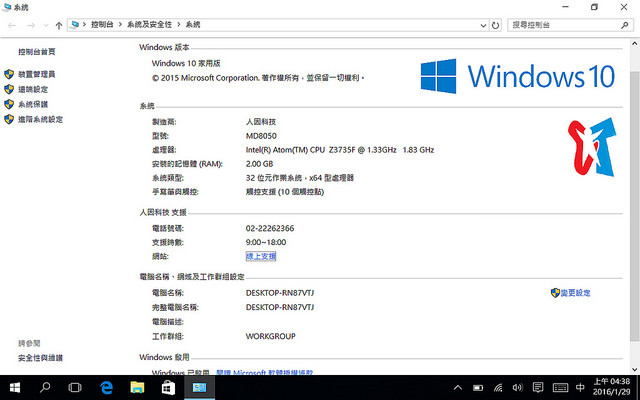Switch input method 中 indicator

(580, 387)
